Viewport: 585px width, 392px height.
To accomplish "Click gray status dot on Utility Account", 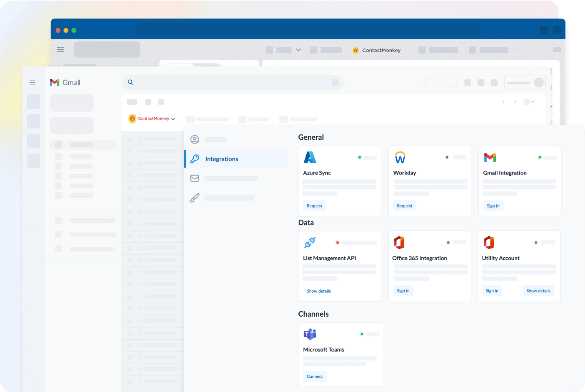I will tap(536, 243).
